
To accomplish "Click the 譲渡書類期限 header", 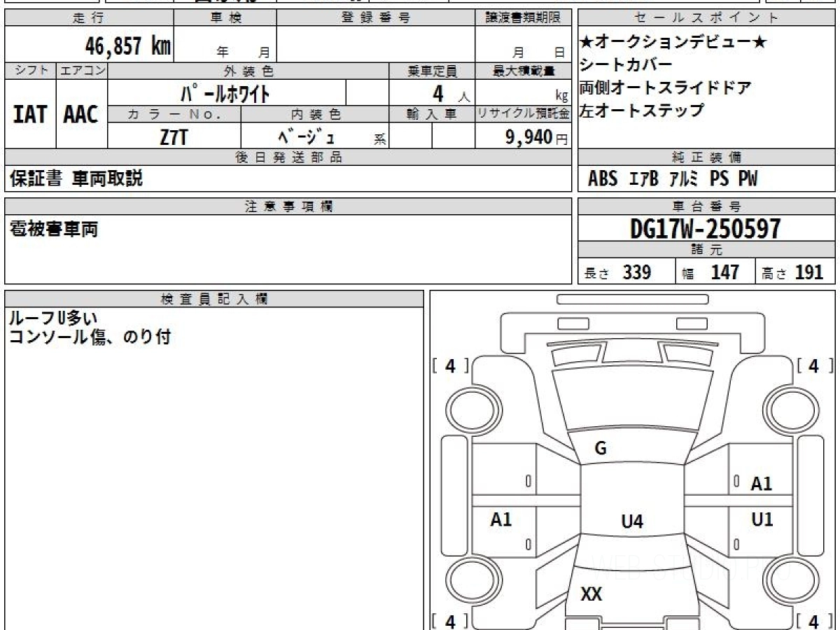I will coord(523,18).
